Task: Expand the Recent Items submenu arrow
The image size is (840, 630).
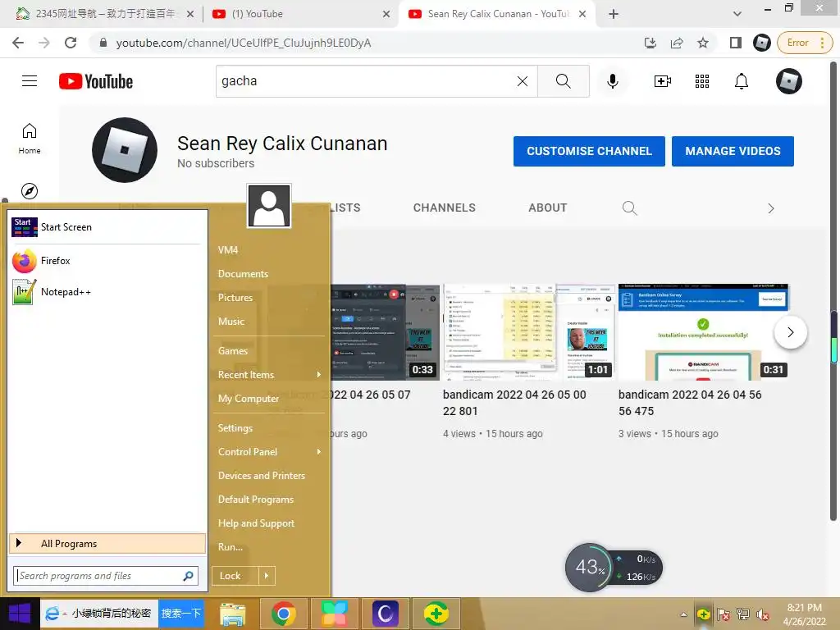Action: point(319,374)
